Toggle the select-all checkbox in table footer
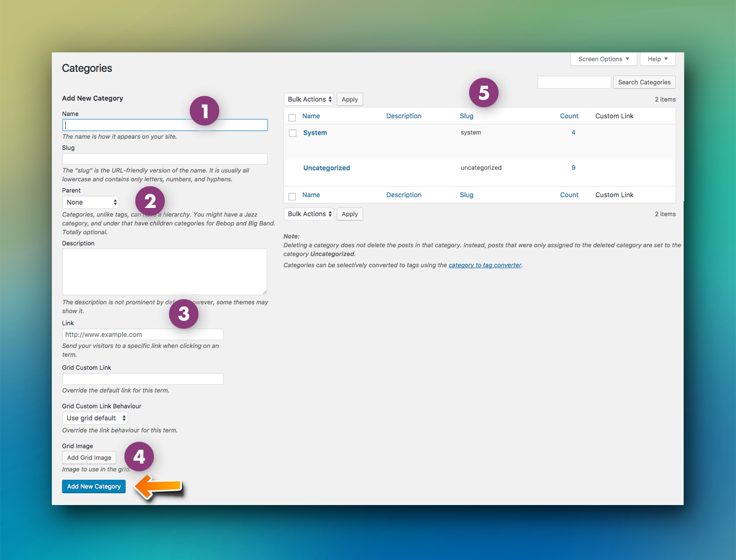The height and width of the screenshot is (560, 736). (x=292, y=197)
